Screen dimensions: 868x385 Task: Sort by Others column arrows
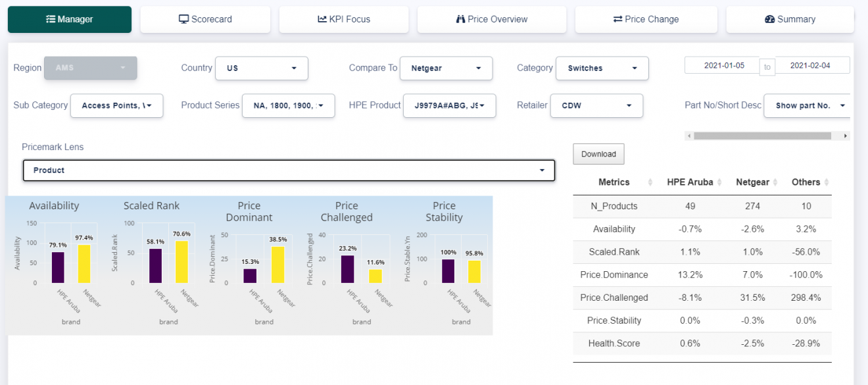(827, 182)
